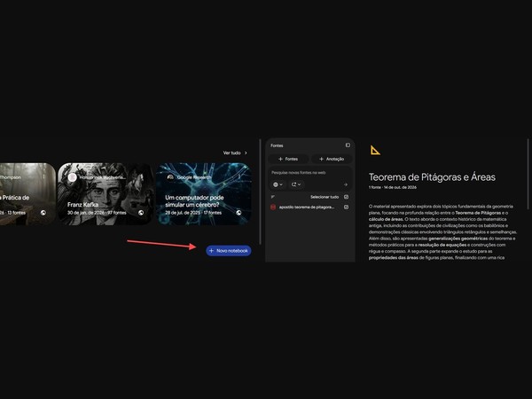Click the globe icon on the '13 fontes' card

click(43, 213)
